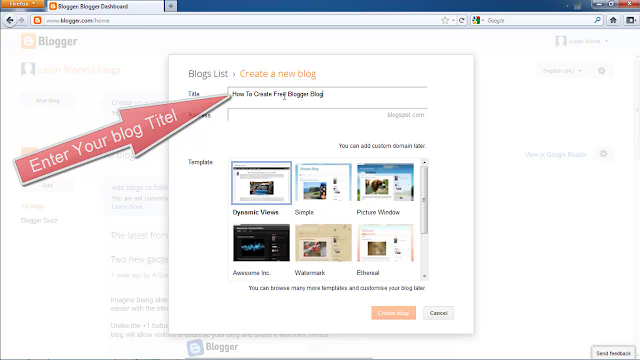This screenshot has width=640, height=360.
Task: Pick the Ethereal template thumbnail
Action: pyautogui.click(x=385, y=243)
